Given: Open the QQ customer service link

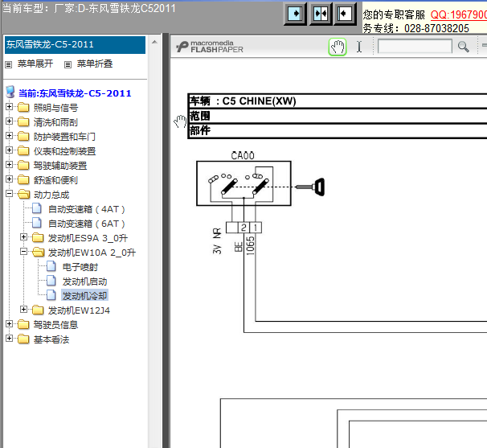Looking at the screenshot, I should coord(458,14).
